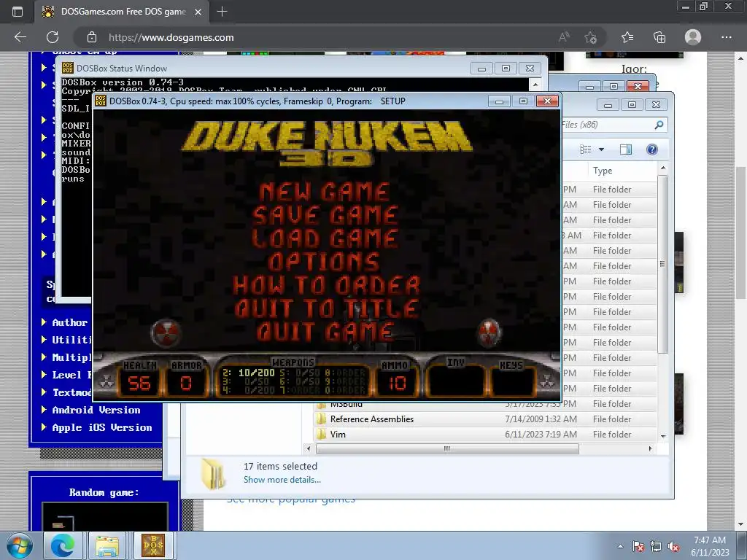This screenshot has height=560, width=747.
Task: Add page to favorites star icon
Action: tap(591, 37)
